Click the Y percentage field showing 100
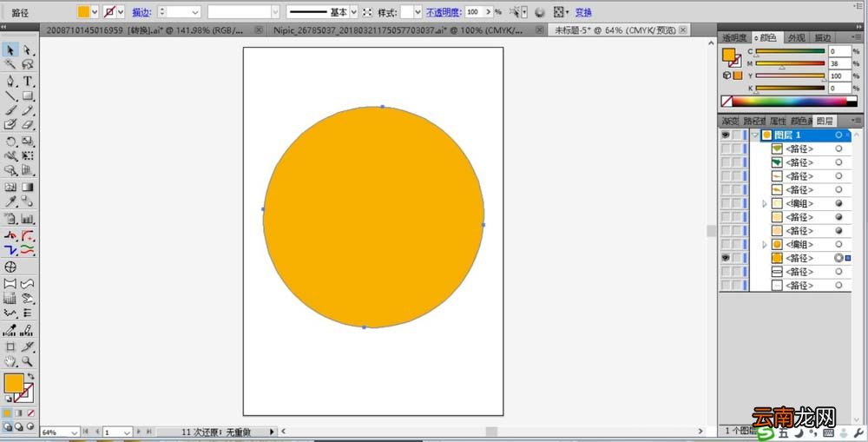The width and height of the screenshot is (868, 442). point(839,76)
